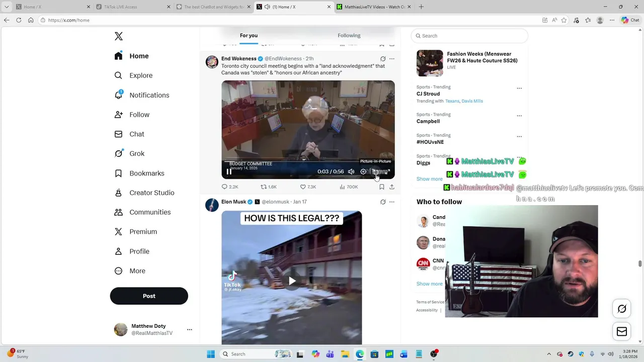Like the End Wokeness post (7.3K)
The width and height of the screenshot is (644, 362).
308,187
